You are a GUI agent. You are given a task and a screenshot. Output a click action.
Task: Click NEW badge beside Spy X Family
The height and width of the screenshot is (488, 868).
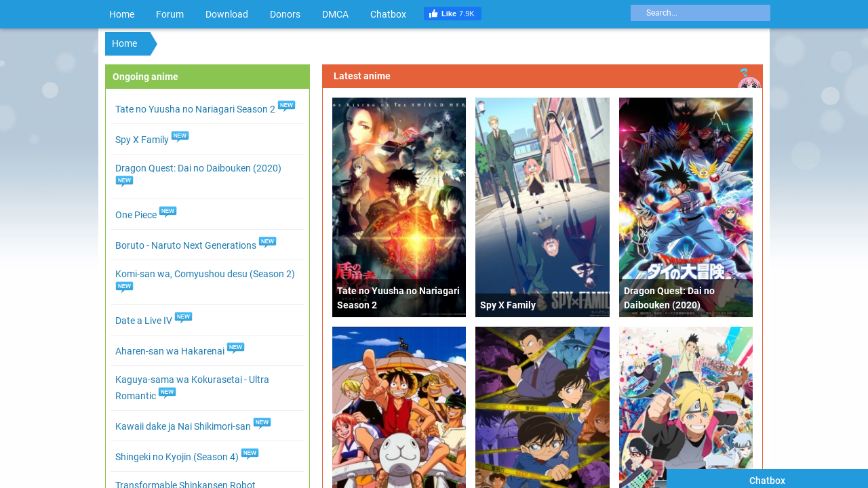pos(180,137)
